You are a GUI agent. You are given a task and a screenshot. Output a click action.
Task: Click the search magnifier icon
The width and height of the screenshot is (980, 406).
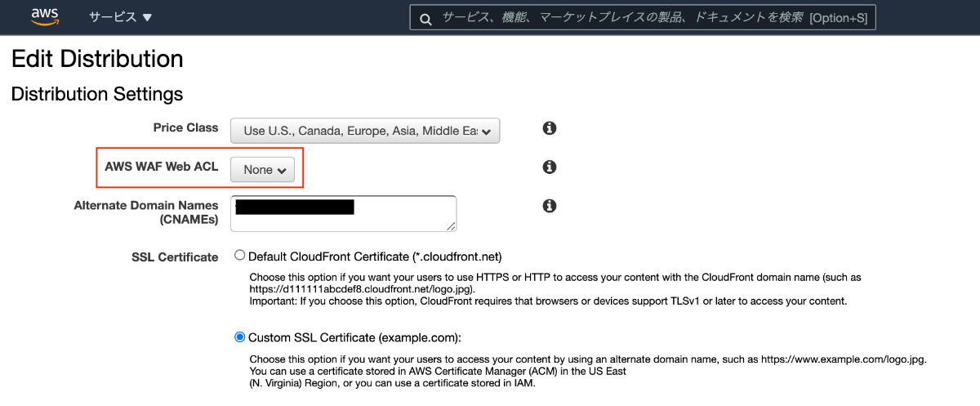(425, 18)
